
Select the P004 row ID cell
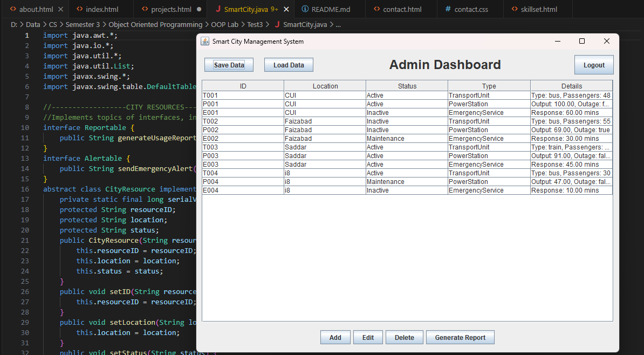(x=243, y=182)
